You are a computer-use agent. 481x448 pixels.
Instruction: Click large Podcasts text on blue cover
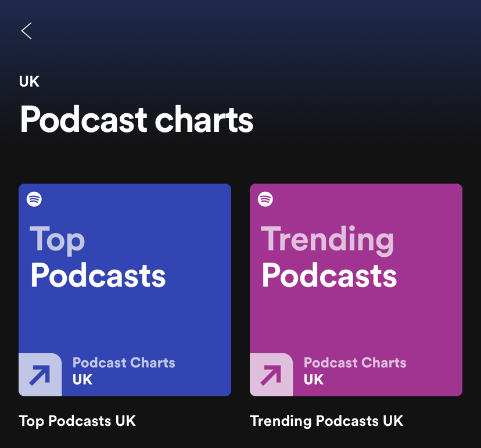pos(98,275)
